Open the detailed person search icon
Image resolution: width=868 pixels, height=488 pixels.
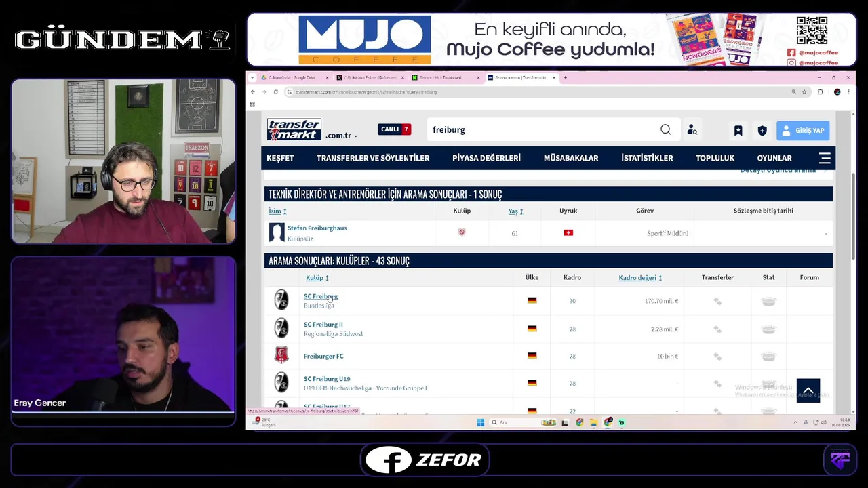pos(692,129)
